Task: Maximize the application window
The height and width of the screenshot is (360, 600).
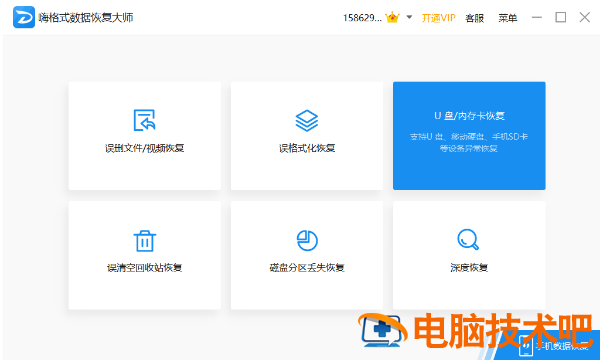Action: [x=561, y=17]
